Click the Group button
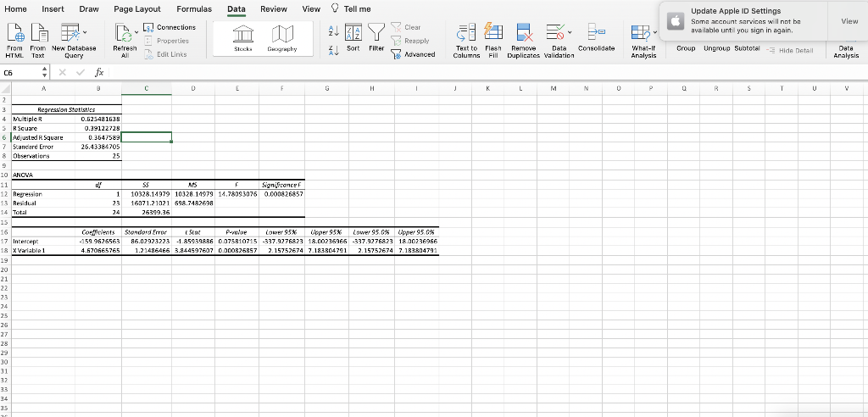The height and width of the screenshot is (417, 868). coord(686,48)
